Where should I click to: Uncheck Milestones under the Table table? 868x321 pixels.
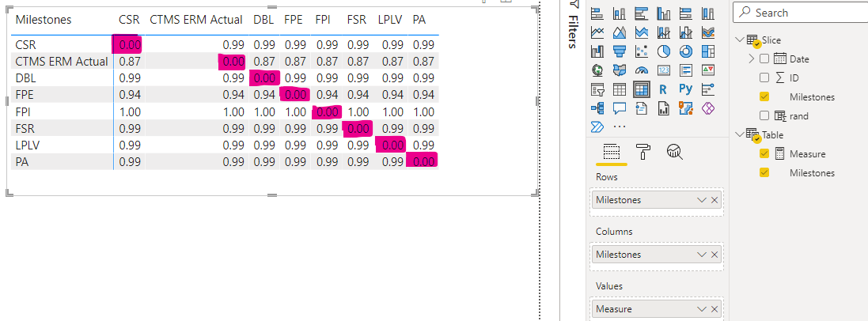(x=764, y=172)
